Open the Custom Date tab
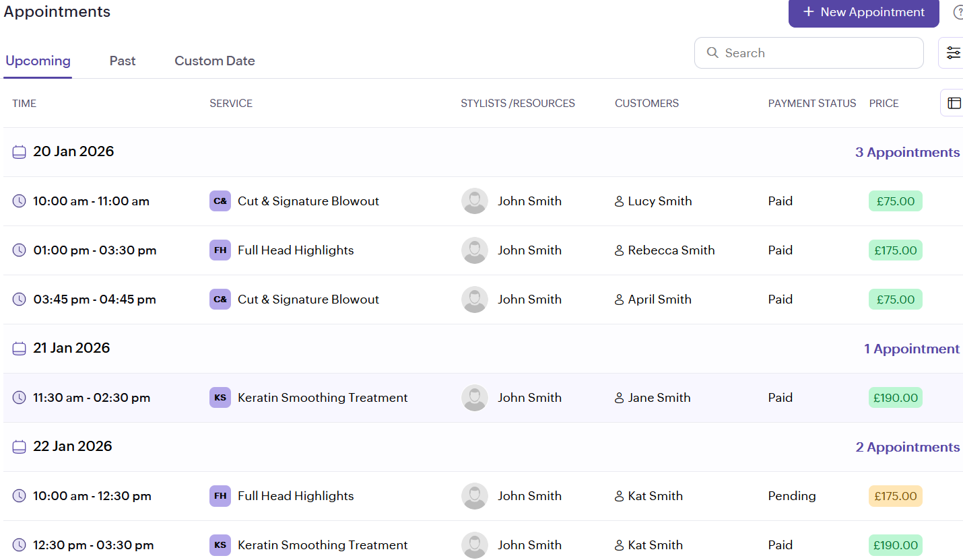This screenshot has width=963, height=560. [214, 61]
